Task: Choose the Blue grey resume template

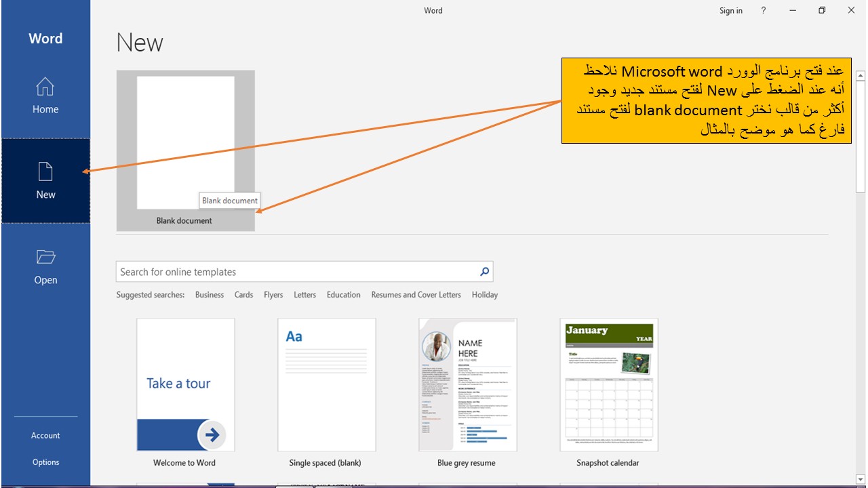Action: pyautogui.click(x=467, y=384)
